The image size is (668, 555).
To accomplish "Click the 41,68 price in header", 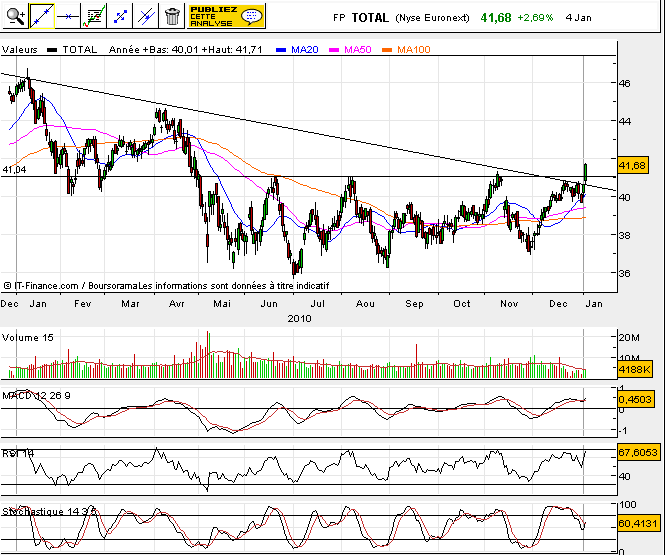I will pyautogui.click(x=495, y=18).
